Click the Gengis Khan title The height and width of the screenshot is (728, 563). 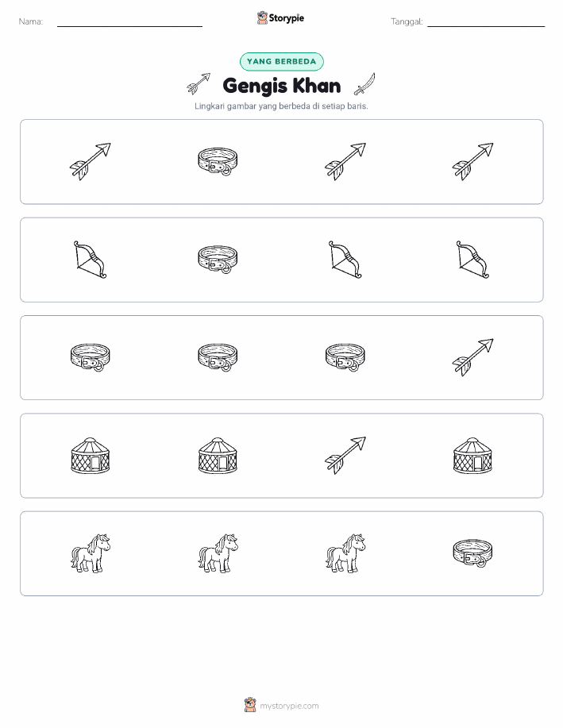point(281,86)
